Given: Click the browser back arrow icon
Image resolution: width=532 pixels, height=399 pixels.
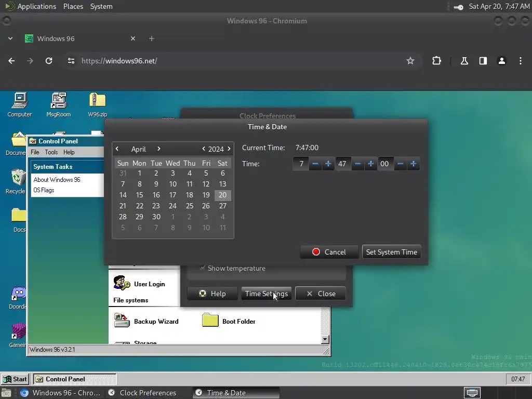Looking at the screenshot, I should pyautogui.click(x=11, y=61).
